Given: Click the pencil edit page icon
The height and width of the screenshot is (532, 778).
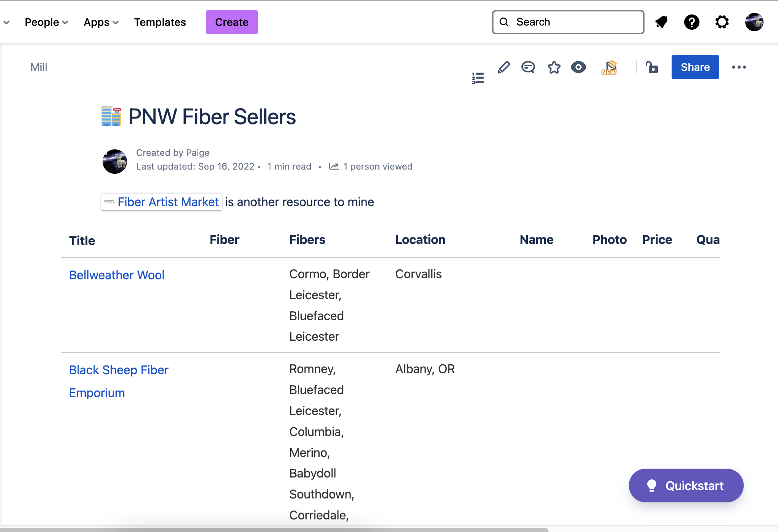Looking at the screenshot, I should coord(503,67).
